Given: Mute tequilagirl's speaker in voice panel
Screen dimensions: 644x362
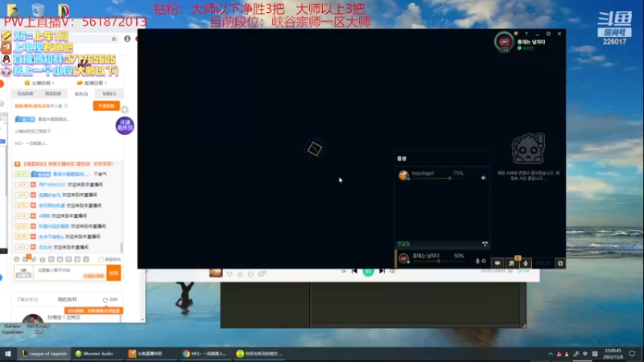Looking at the screenshot, I should tap(484, 178).
